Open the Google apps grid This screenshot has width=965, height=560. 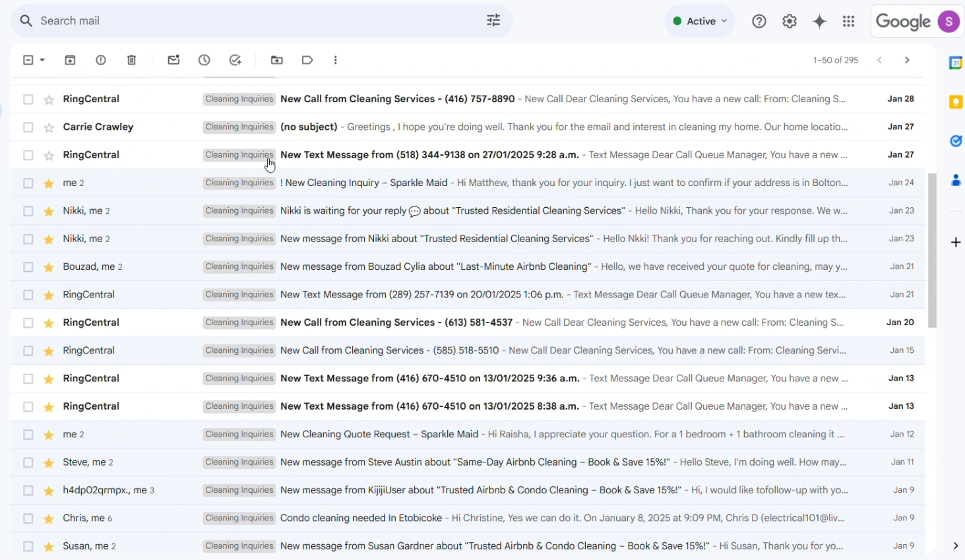(849, 22)
